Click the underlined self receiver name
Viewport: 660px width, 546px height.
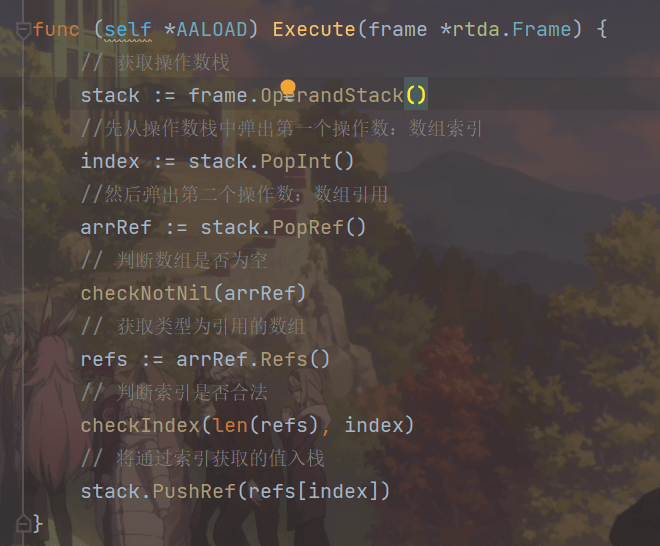(128, 30)
